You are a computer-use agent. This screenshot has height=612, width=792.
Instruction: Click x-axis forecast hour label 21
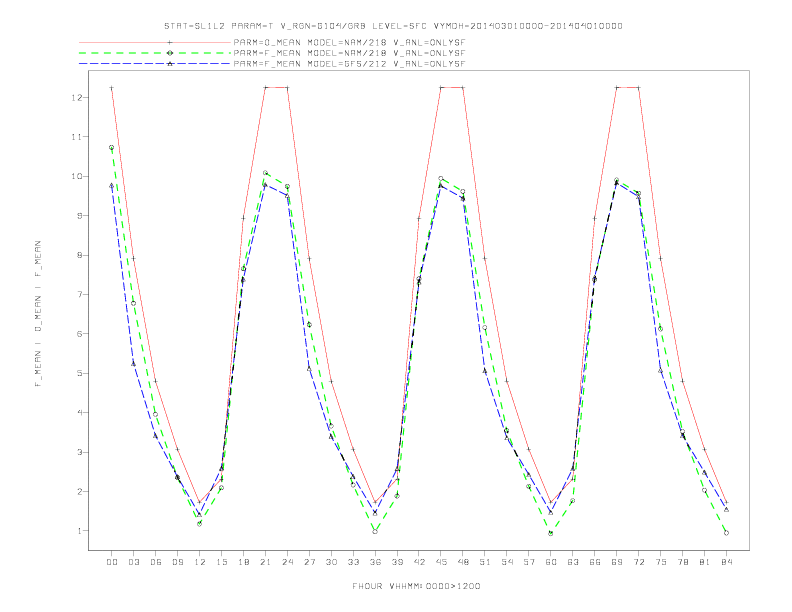pyautogui.click(x=265, y=562)
